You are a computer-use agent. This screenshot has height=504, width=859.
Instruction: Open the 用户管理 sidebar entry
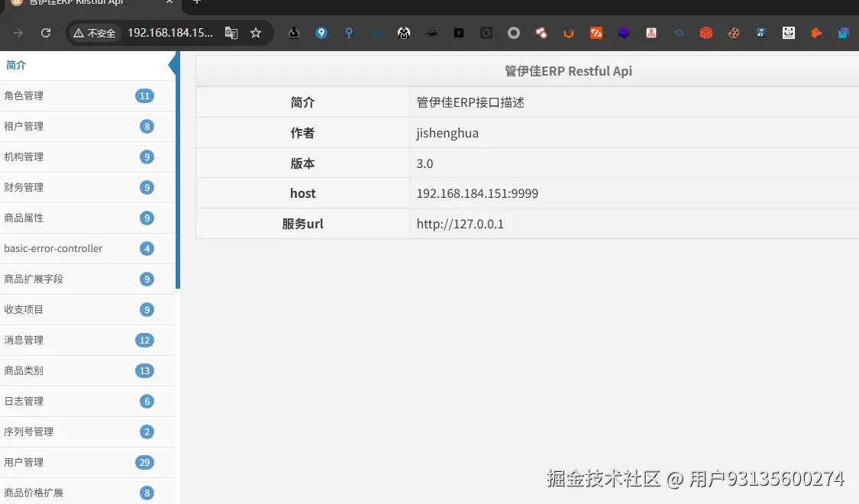(88, 462)
